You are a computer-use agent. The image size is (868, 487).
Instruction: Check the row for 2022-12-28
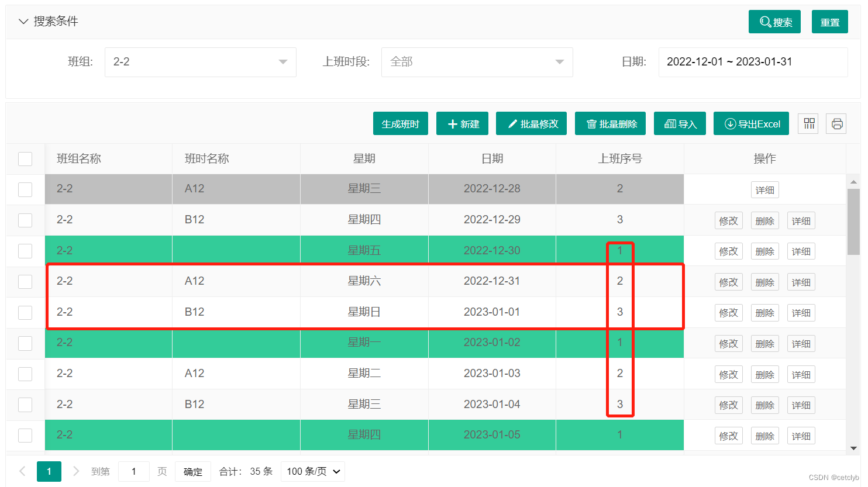[25, 189]
